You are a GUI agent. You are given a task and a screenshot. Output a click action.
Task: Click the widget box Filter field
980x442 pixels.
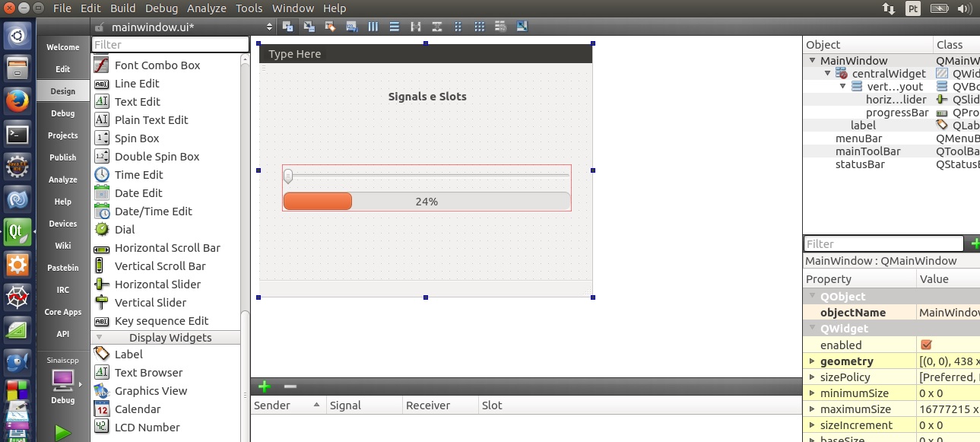[x=170, y=45]
